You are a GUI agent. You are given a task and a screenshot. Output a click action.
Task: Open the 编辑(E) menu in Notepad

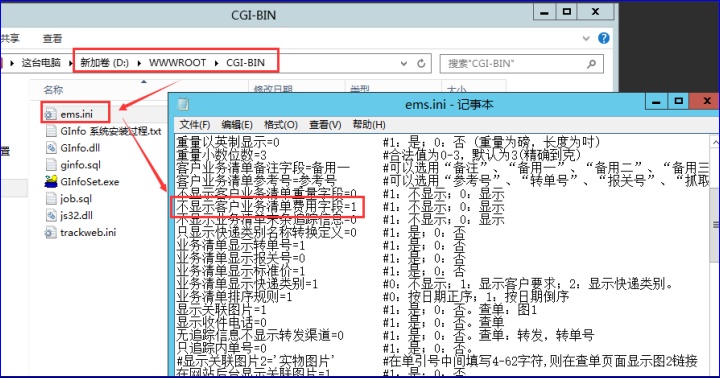237,124
